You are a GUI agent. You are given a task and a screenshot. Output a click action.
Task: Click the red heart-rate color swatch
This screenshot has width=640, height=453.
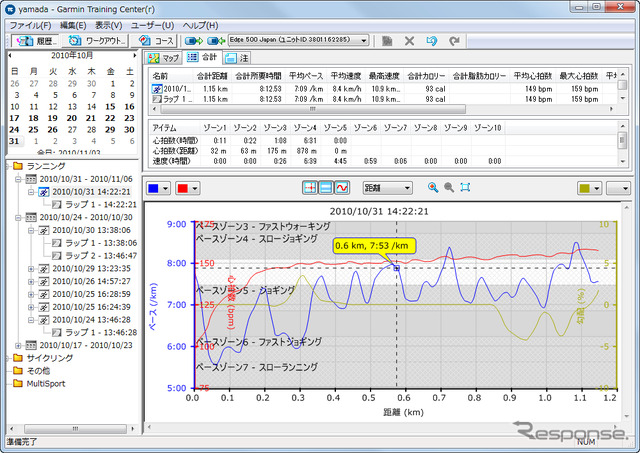pos(182,188)
